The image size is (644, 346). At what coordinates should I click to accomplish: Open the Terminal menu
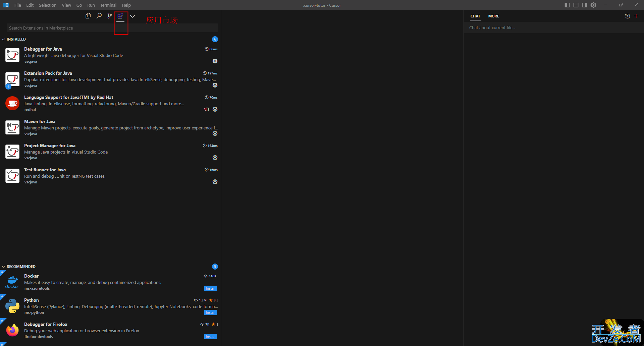108,5
